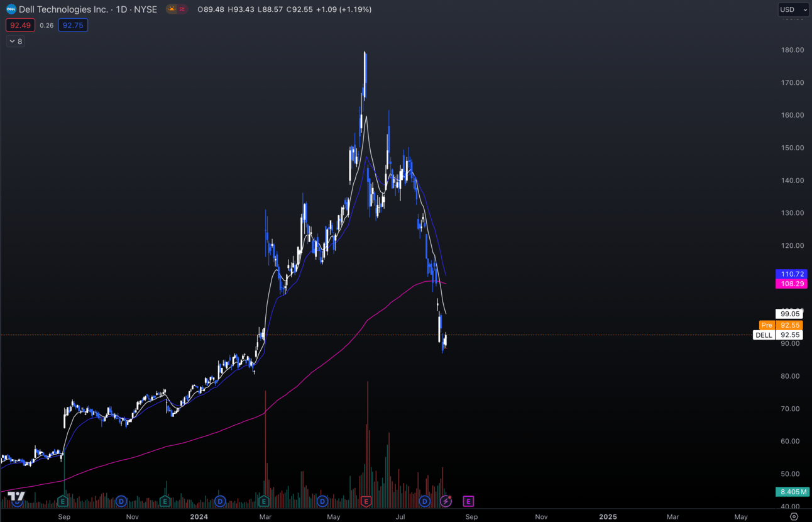Open the dividend D marker after 2024 label

tap(220, 501)
